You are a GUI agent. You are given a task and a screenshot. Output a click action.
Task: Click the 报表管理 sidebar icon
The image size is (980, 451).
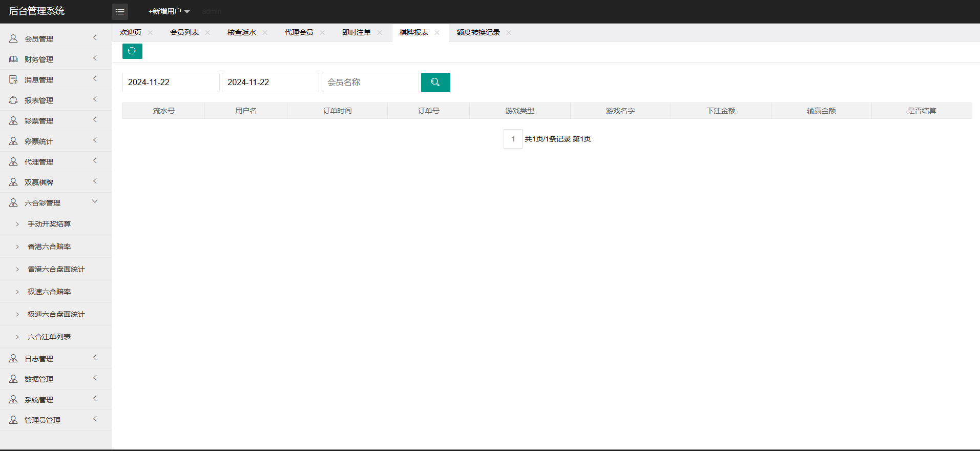(13, 100)
